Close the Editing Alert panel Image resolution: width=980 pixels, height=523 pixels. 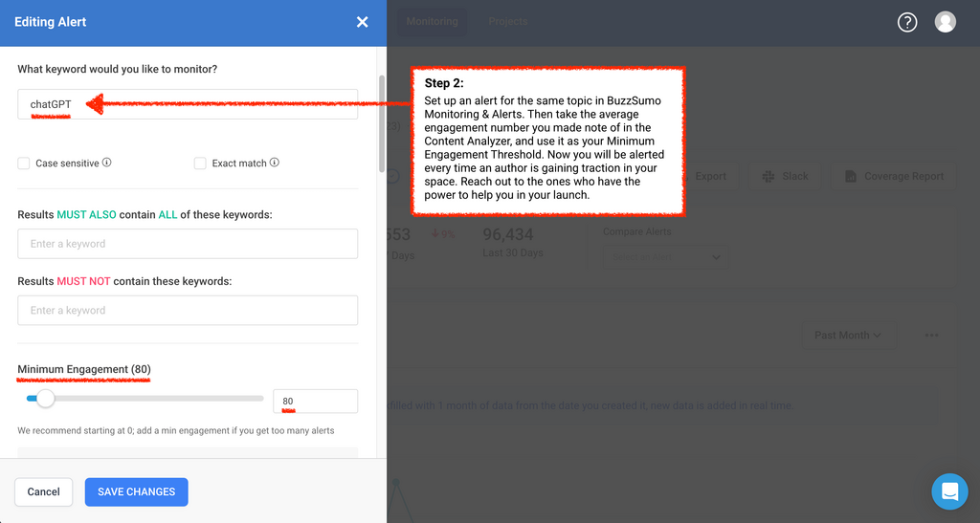pos(362,22)
